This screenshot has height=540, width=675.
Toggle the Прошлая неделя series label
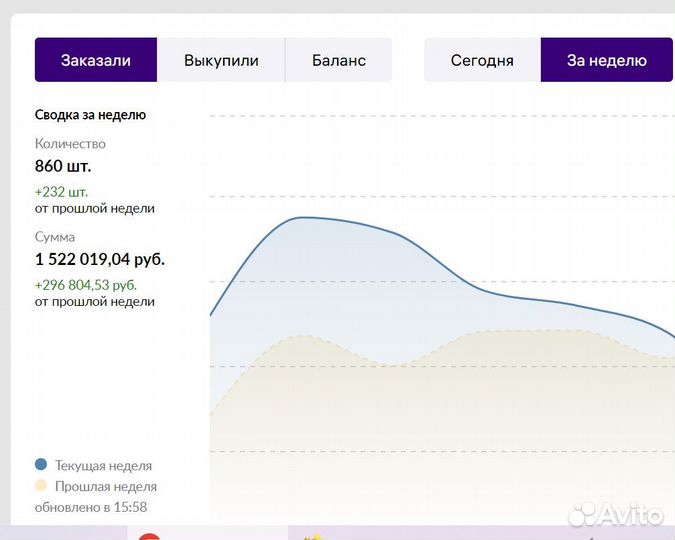point(105,486)
